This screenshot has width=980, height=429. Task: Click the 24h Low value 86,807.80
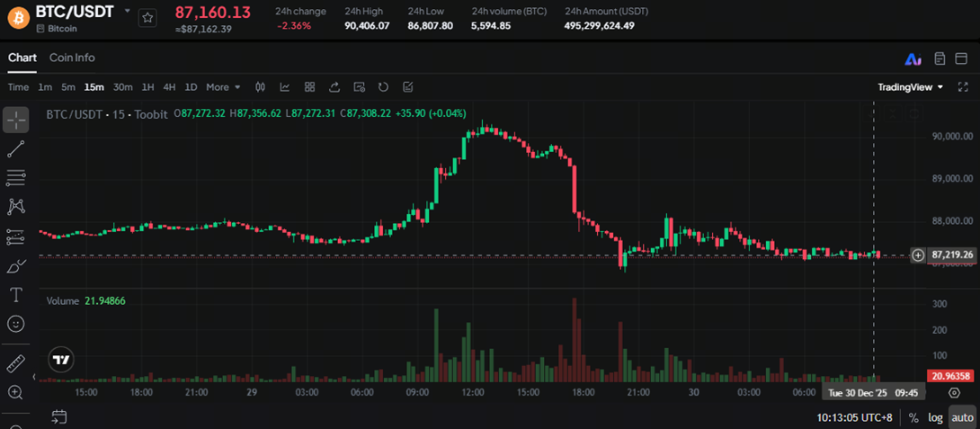[430, 26]
